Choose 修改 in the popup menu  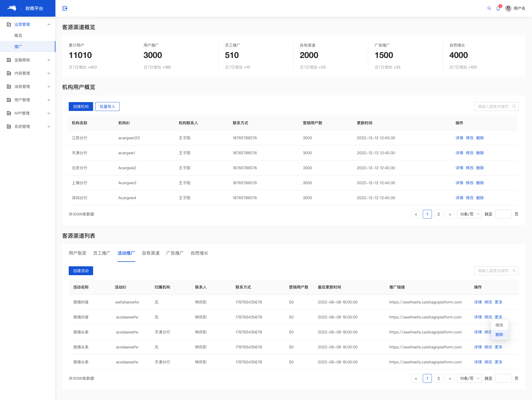click(x=499, y=325)
